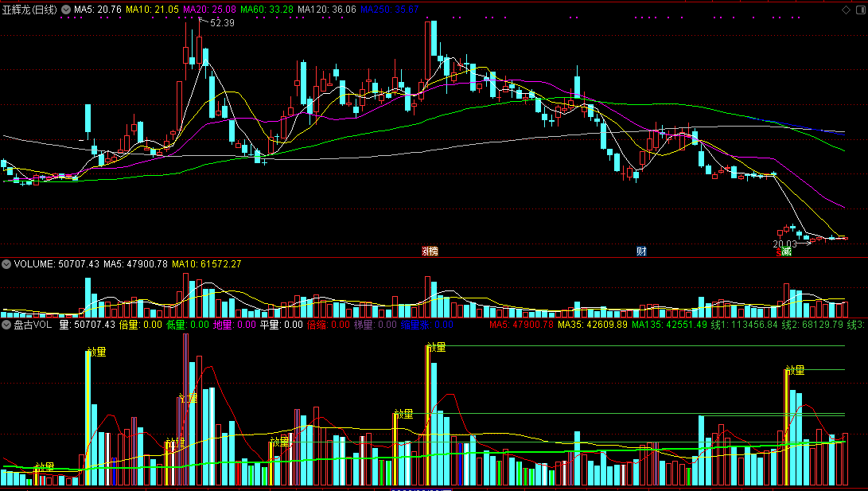The width and height of the screenshot is (868, 491).
Task: Click the blue 财 financial report marker
Action: click(x=641, y=251)
